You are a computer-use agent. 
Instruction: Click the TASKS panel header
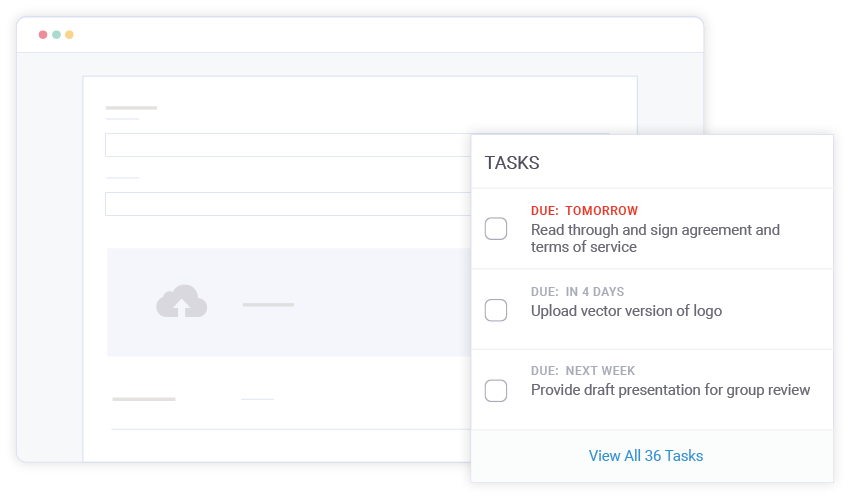512,163
